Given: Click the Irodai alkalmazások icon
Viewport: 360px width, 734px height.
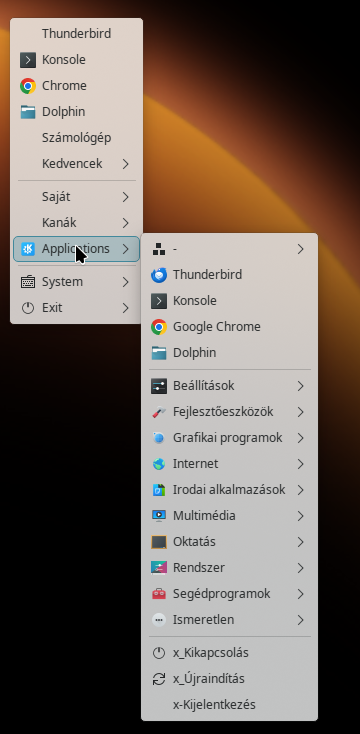Looking at the screenshot, I should 159,490.
